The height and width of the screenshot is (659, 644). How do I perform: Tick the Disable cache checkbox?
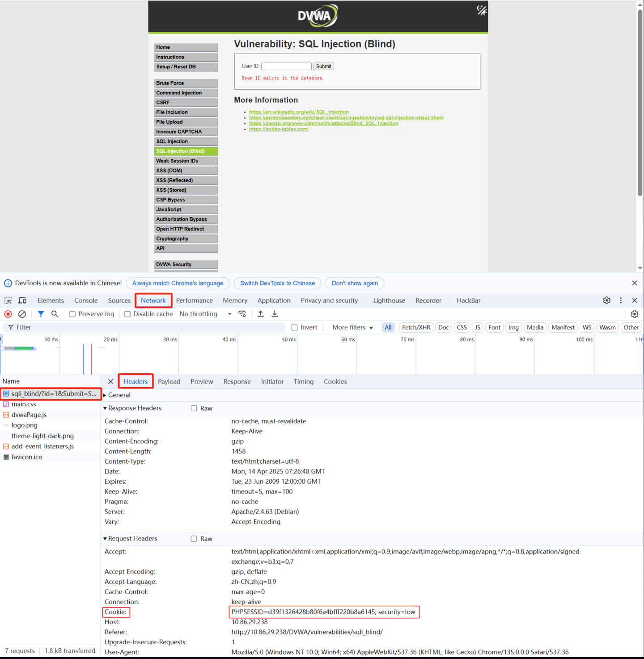click(x=127, y=314)
